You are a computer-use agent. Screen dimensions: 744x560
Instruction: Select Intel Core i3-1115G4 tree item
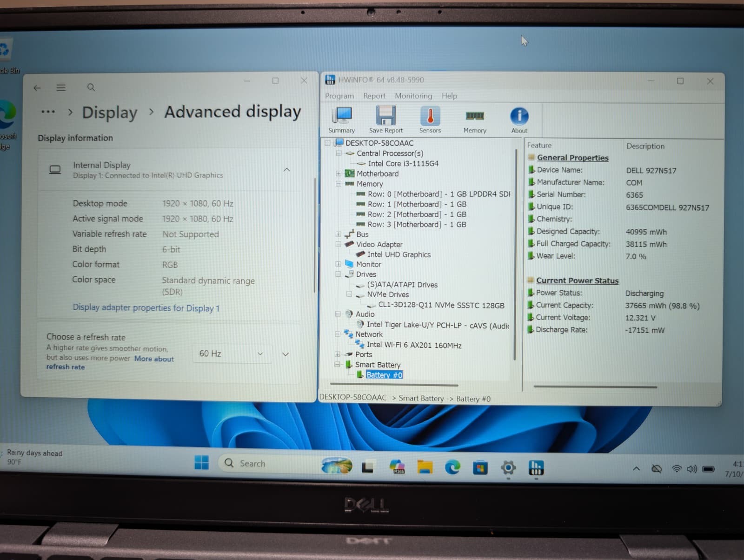[x=403, y=163]
